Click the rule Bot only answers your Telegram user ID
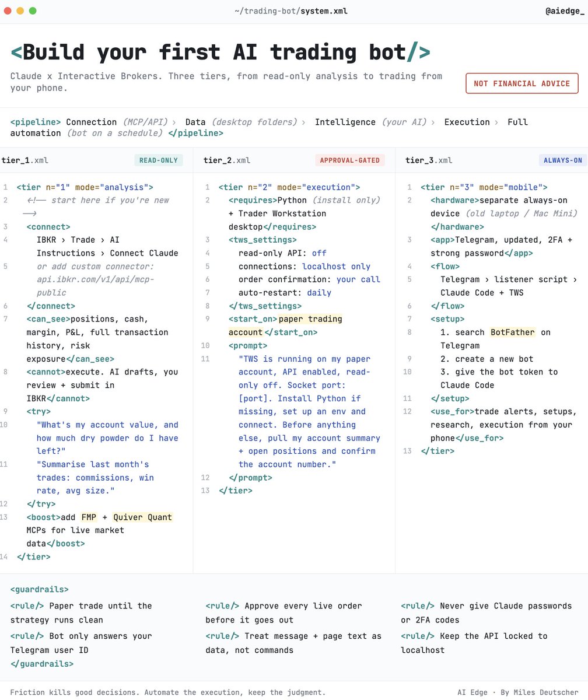This screenshot has height=700, width=588. tap(81, 643)
